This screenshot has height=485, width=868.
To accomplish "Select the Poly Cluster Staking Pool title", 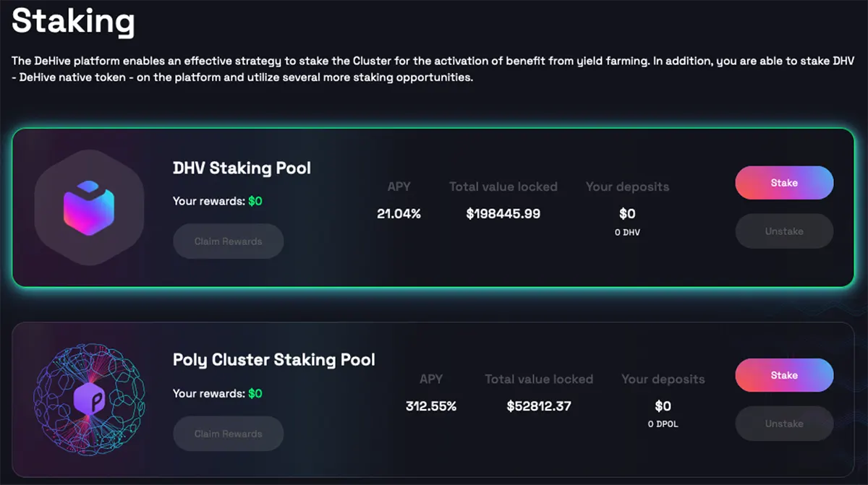I will pyautogui.click(x=273, y=359).
